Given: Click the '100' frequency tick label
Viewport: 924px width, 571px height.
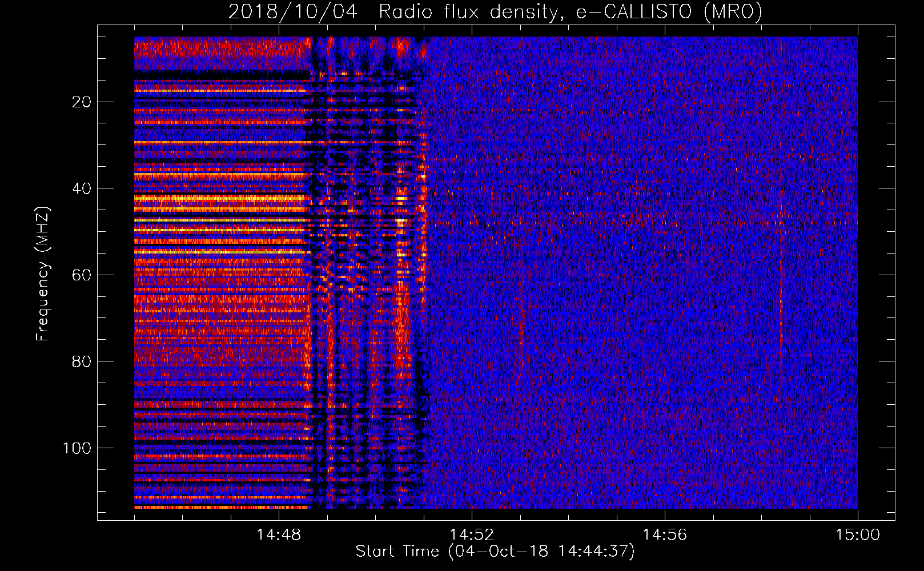Looking at the screenshot, I should pyautogui.click(x=77, y=448).
